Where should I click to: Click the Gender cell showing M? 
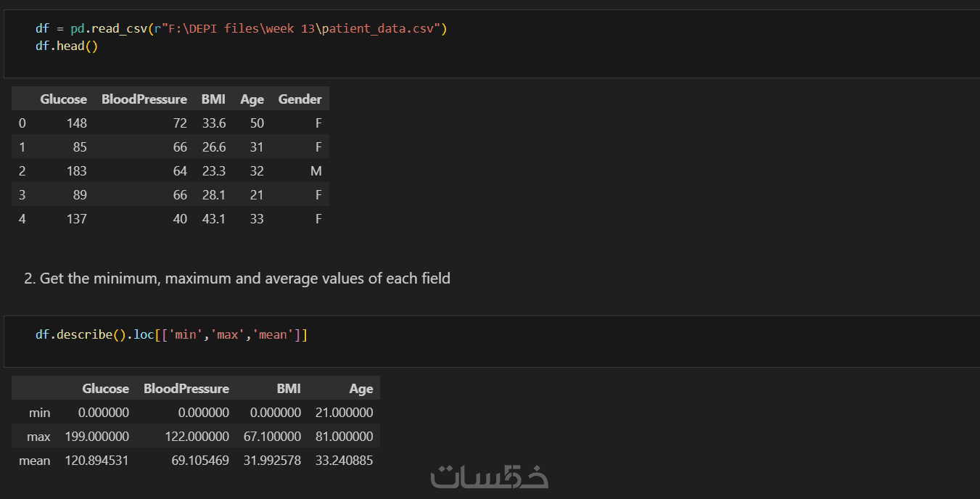point(316,171)
